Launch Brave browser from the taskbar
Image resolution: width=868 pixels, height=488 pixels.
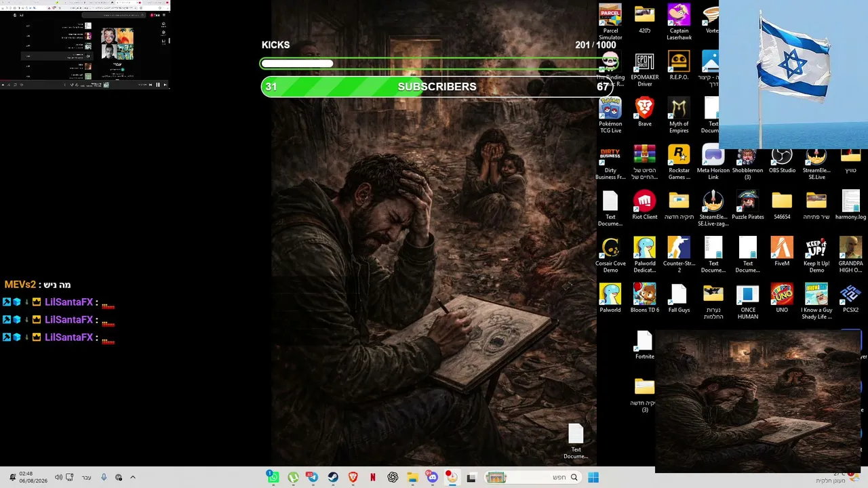pyautogui.click(x=353, y=477)
